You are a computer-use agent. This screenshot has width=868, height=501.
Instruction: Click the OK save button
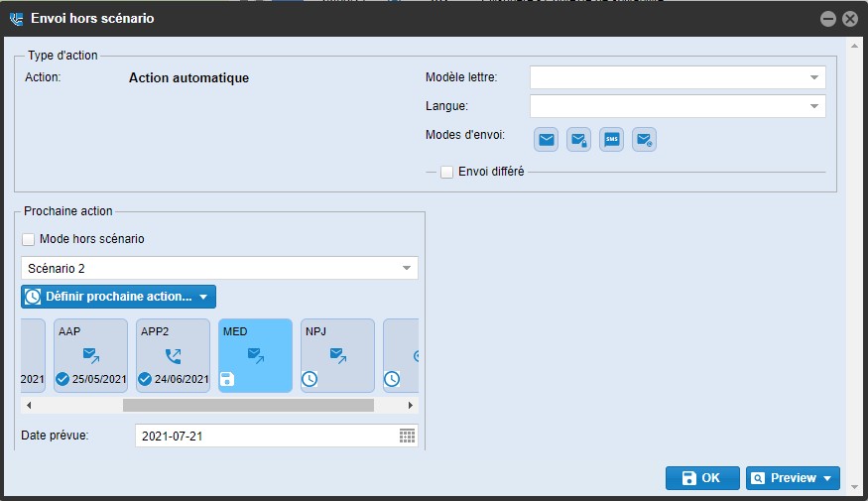pyautogui.click(x=702, y=478)
